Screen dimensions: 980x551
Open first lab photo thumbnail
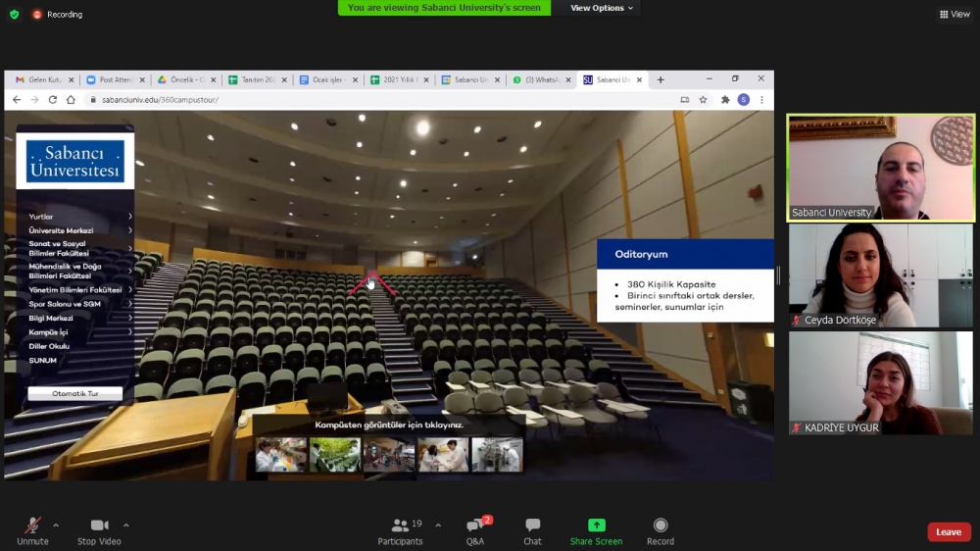coord(280,454)
